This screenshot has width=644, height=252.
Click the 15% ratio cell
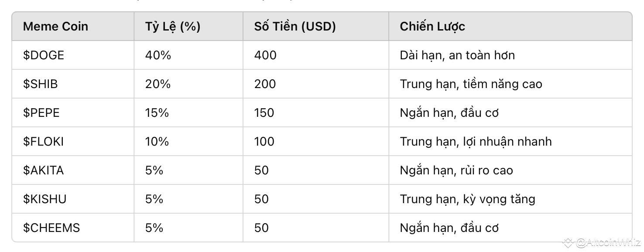[188, 112]
